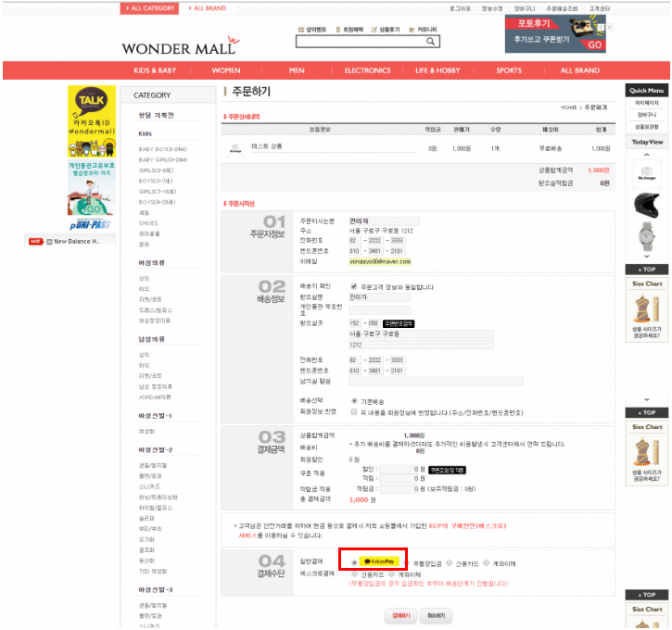The image size is (672, 630).
Task: Check the reflect to member info checkbox
Action: tap(353, 411)
